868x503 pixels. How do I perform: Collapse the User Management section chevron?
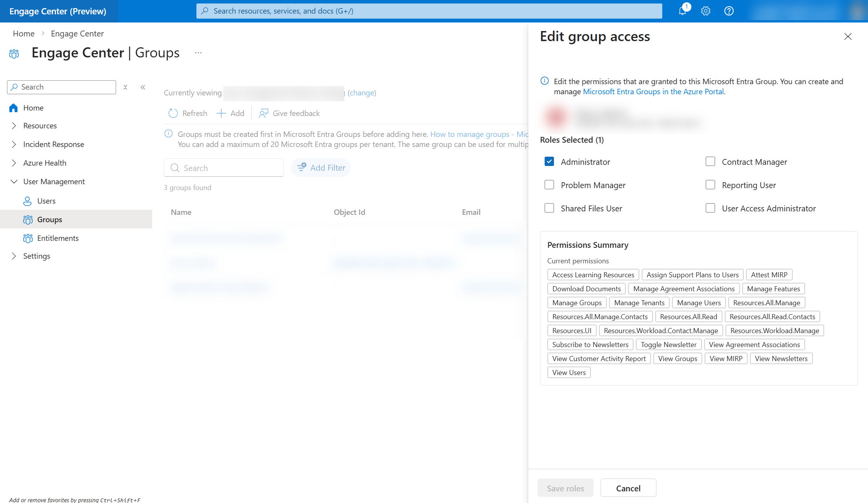[x=14, y=181]
